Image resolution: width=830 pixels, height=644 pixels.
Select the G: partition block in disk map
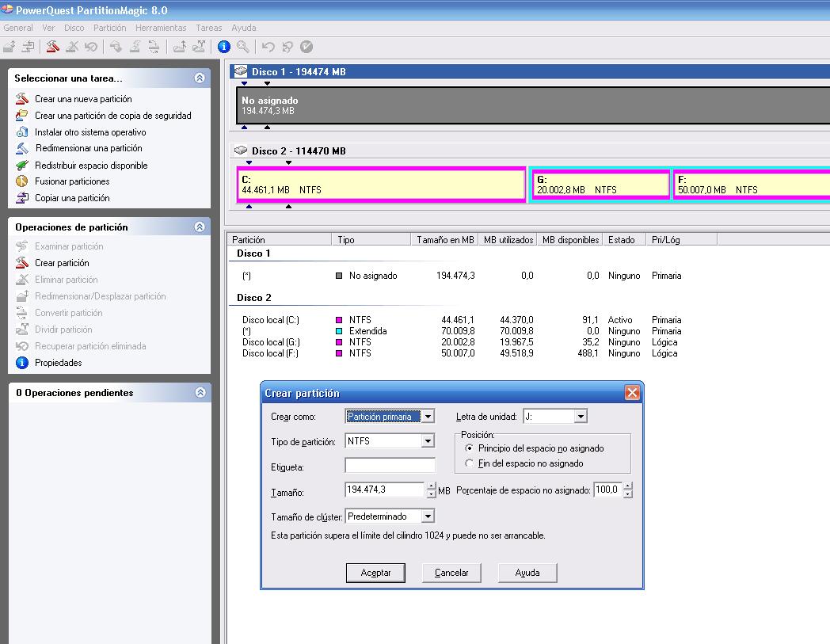click(600, 185)
